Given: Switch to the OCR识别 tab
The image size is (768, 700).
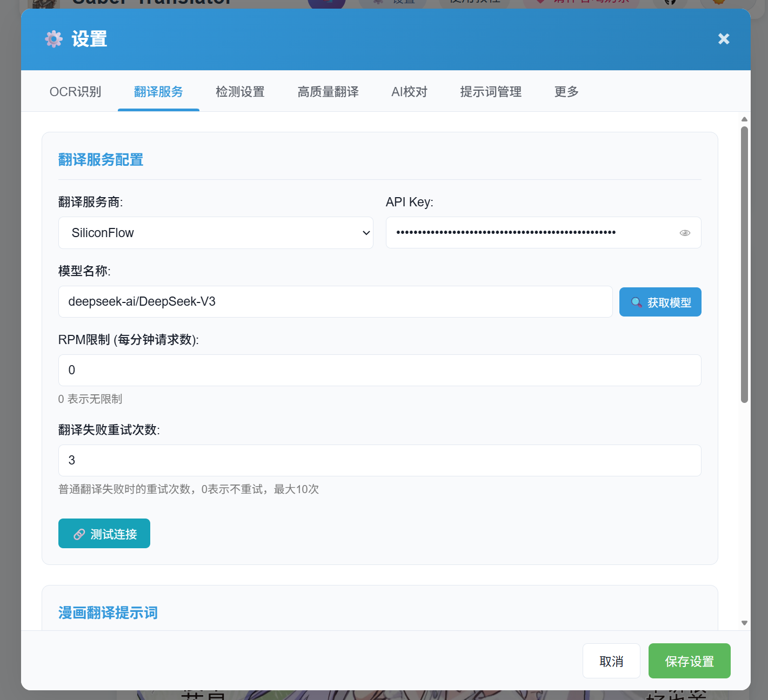Looking at the screenshot, I should (75, 92).
